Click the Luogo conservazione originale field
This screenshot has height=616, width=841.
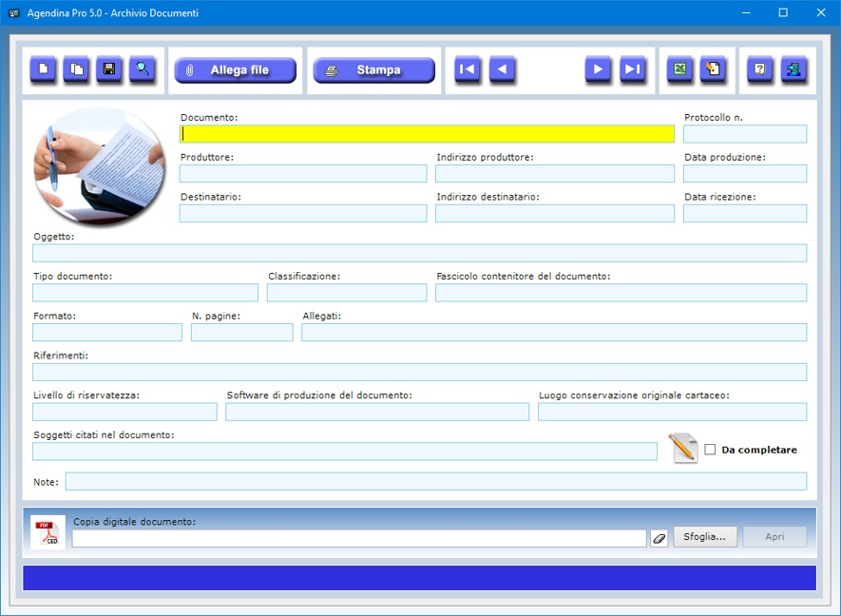tap(672, 412)
